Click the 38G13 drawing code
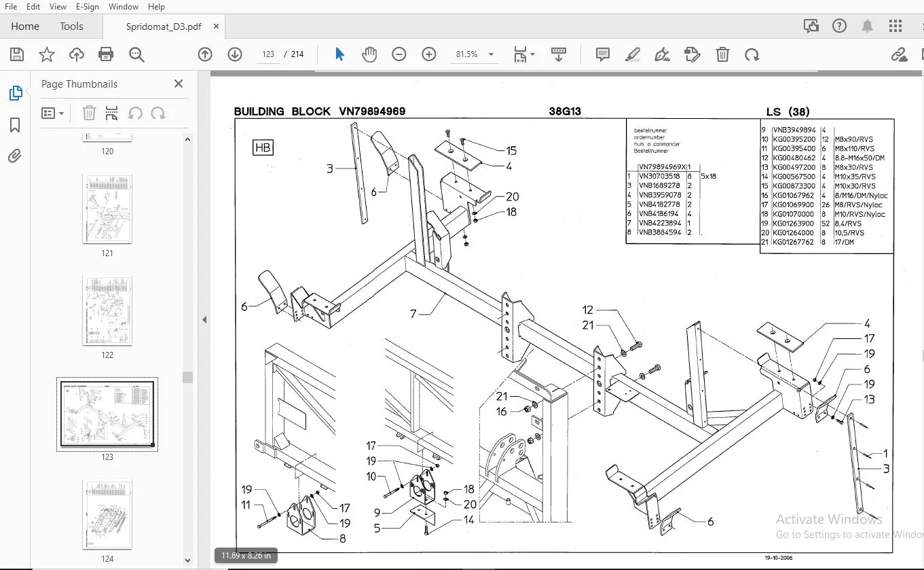The width and height of the screenshot is (924, 570). tap(565, 111)
